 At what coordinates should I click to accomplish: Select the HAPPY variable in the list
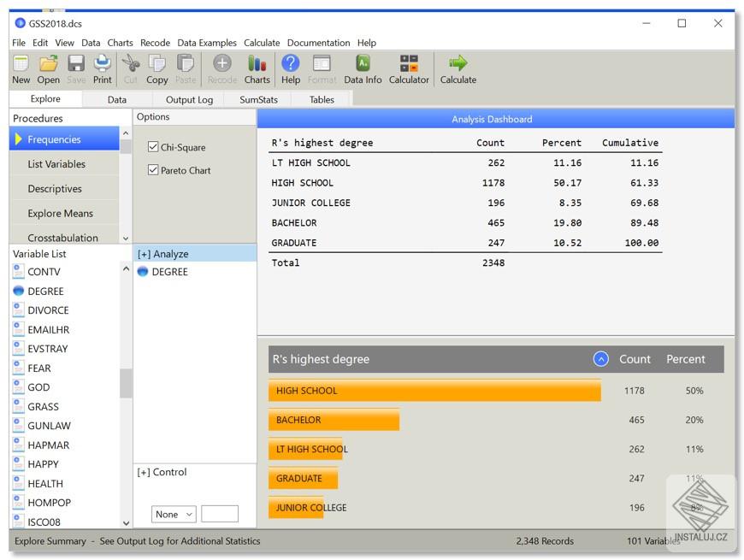point(43,464)
